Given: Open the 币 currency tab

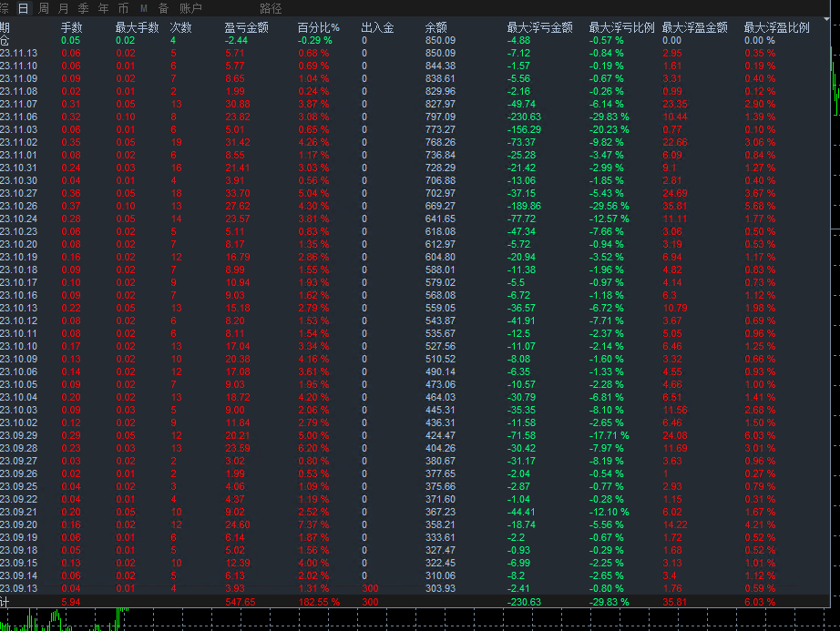Looking at the screenshot, I should [123, 8].
